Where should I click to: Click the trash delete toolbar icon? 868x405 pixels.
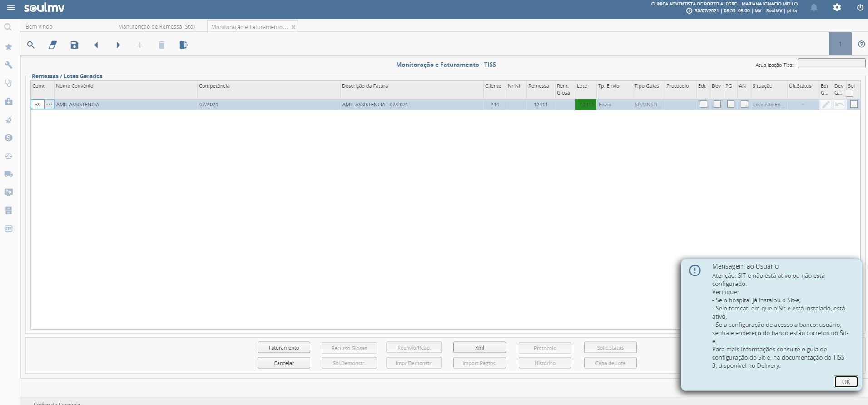coord(162,45)
